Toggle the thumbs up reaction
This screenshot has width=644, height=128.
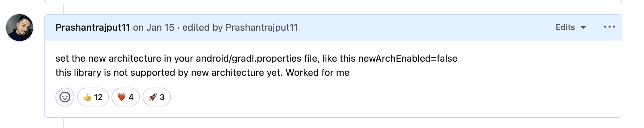click(93, 97)
